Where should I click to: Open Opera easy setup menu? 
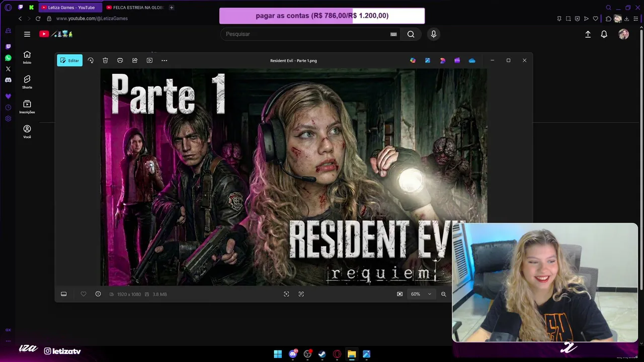click(x=636, y=19)
